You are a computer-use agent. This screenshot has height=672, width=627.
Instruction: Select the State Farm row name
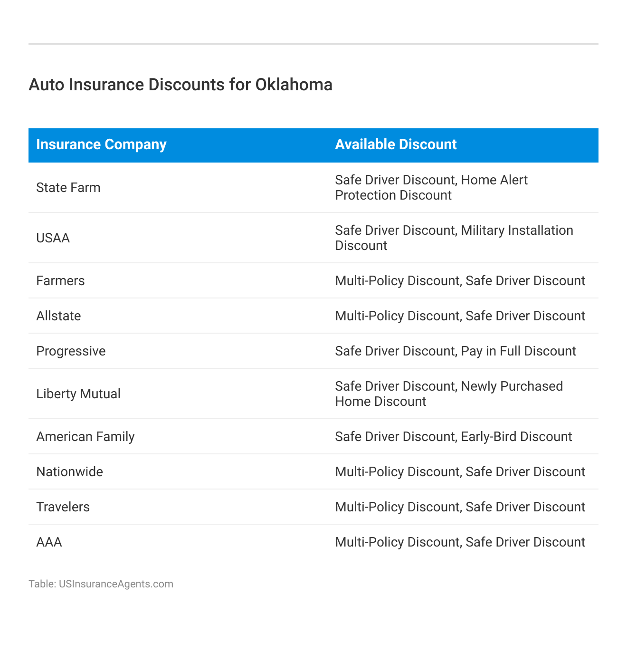(68, 188)
